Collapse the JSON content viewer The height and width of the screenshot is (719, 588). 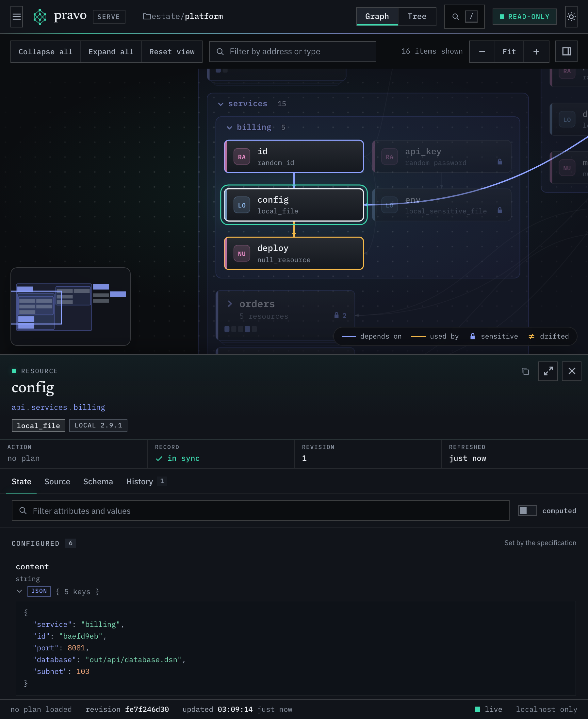coord(19,592)
